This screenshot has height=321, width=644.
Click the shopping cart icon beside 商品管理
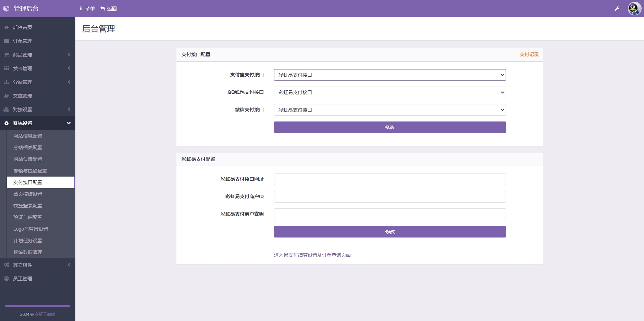coord(7,55)
